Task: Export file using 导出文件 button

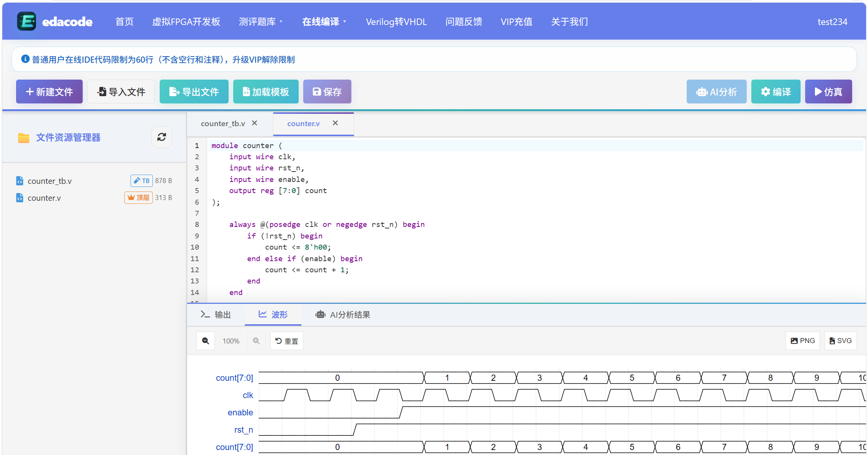Action: (194, 92)
